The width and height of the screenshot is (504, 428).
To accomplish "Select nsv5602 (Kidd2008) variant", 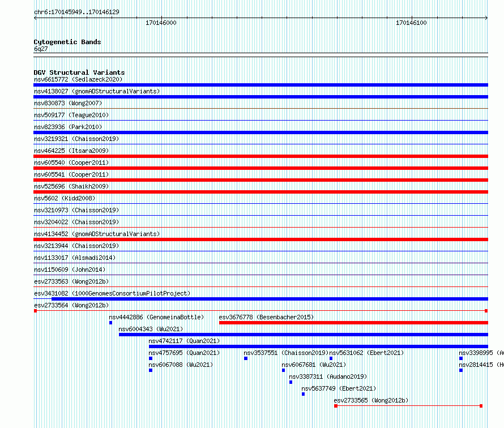I will coord(65,198).
